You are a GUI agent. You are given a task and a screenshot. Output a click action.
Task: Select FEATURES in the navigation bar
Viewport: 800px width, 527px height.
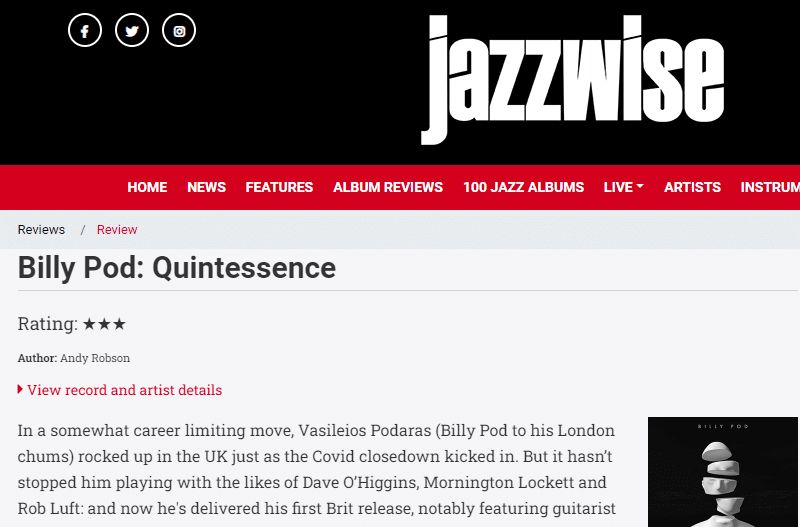[x=279, y=187]
